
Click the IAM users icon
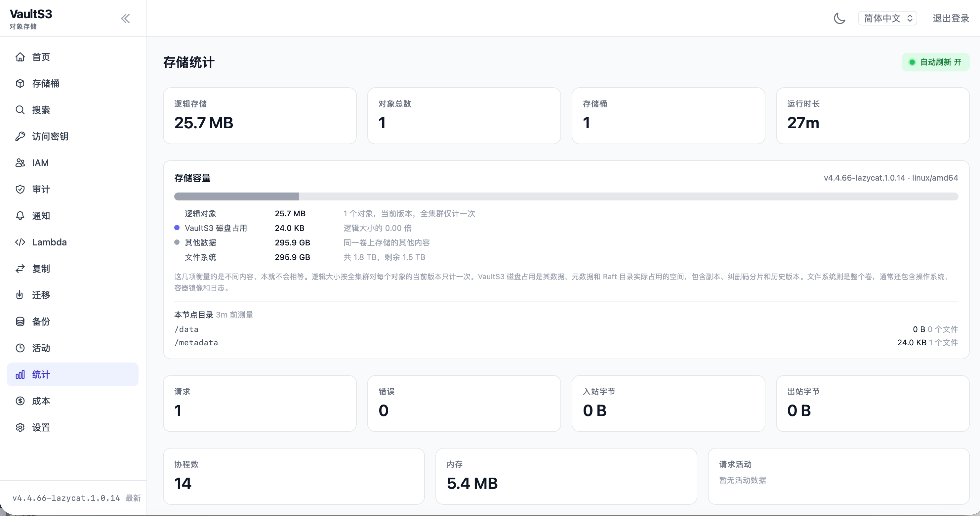tap(20, 163)
